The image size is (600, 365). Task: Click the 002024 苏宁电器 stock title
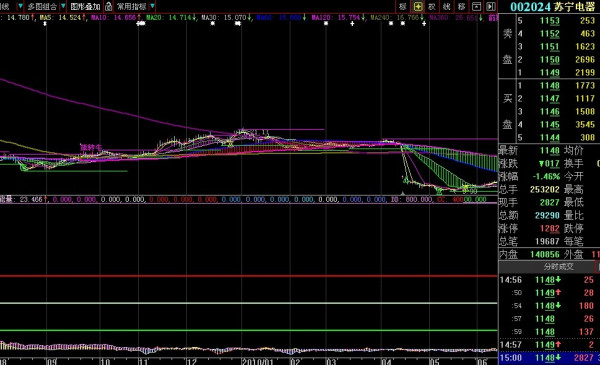click(552, 7)
